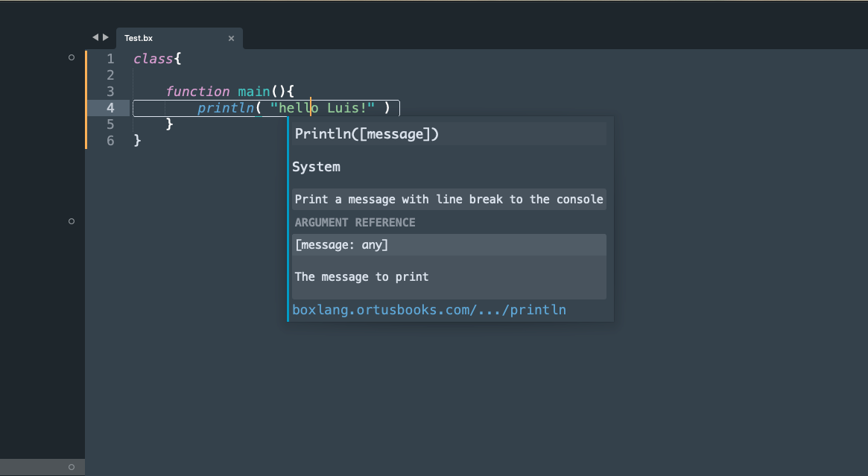
Task: Click the "hello Luis!" string literal
Action: pyautogui.click(x=322, y=108)
